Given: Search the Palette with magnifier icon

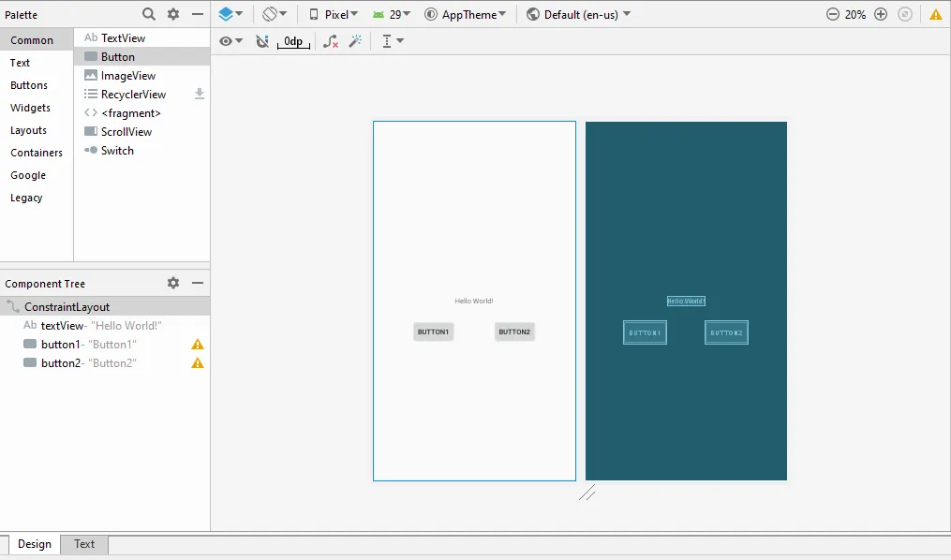Looking at the screenshot, I should (x=149, y=14).
